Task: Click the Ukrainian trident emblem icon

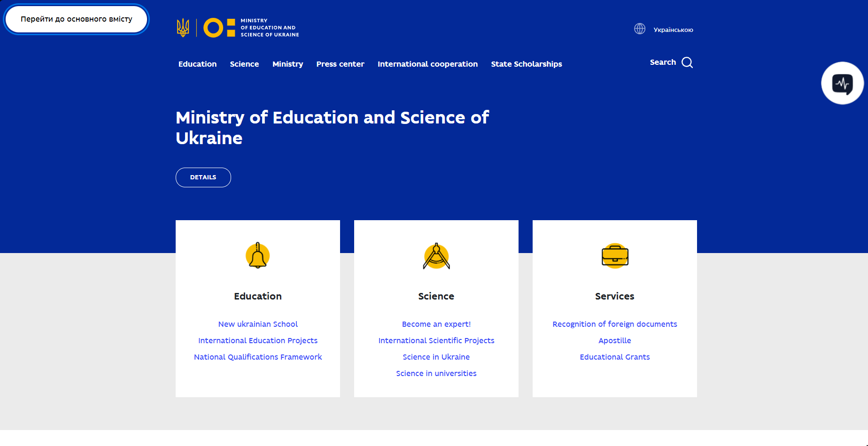Action: point(183,28)
